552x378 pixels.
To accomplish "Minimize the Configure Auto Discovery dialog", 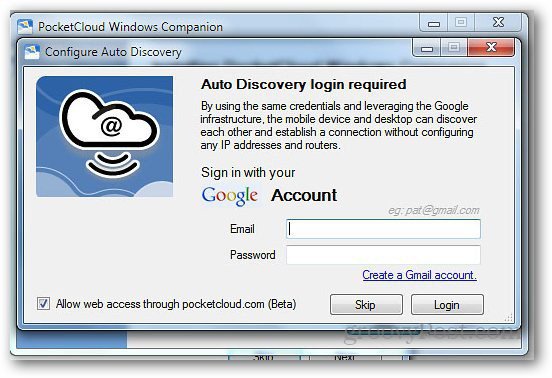I will pos(426,47).
